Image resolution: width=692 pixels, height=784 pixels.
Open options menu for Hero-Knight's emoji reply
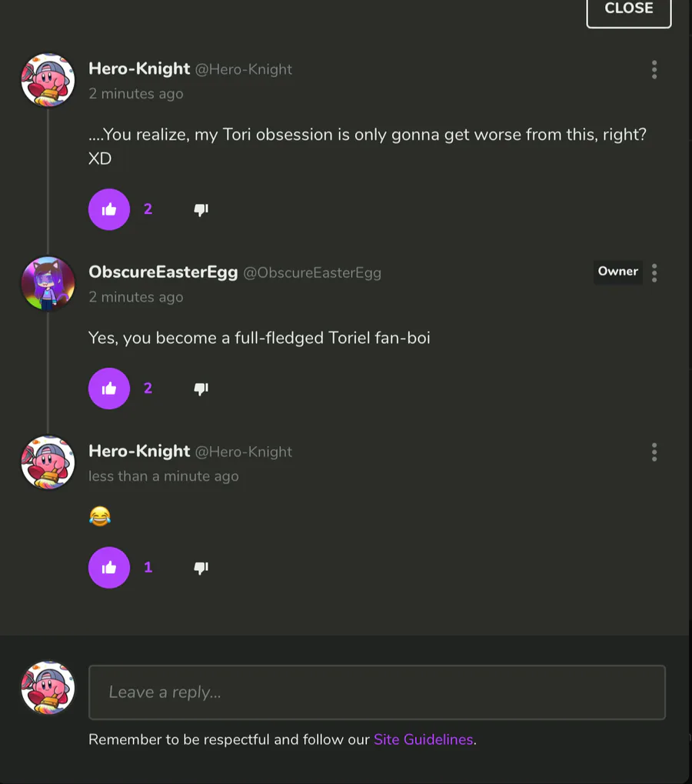click(654, 452)
